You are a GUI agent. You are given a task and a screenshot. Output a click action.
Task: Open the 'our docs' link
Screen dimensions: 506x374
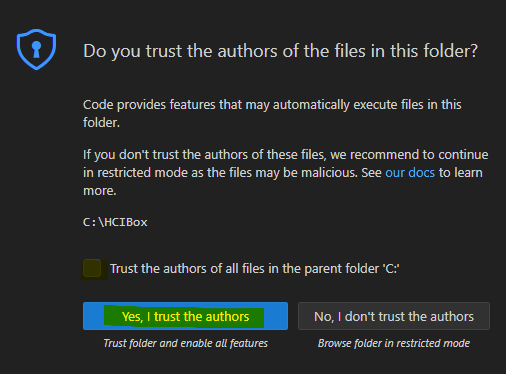coord(410,173)
